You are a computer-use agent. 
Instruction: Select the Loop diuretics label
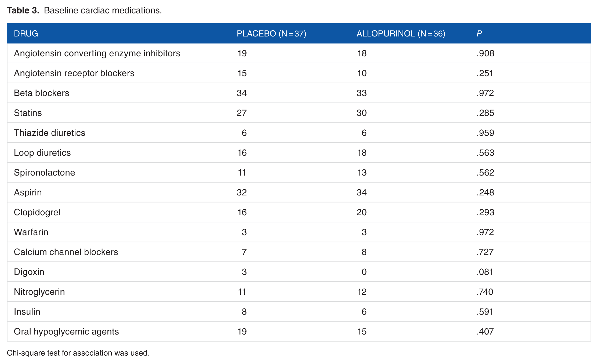(42, 152)
